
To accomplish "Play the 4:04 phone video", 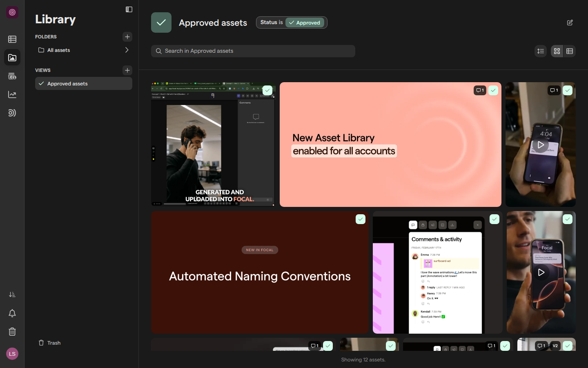I will pyautogui.click(x=541, y=145).
